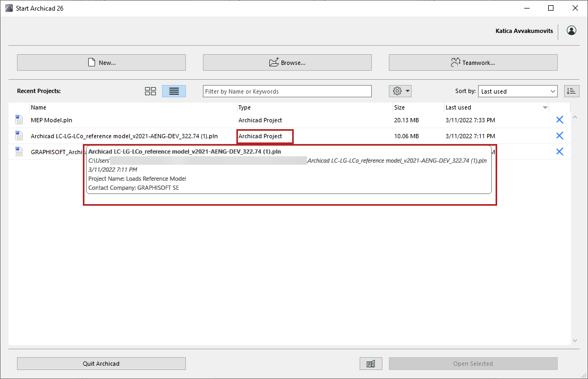
Task: Click the MEP Model.pln file icon
Action: 19,120
